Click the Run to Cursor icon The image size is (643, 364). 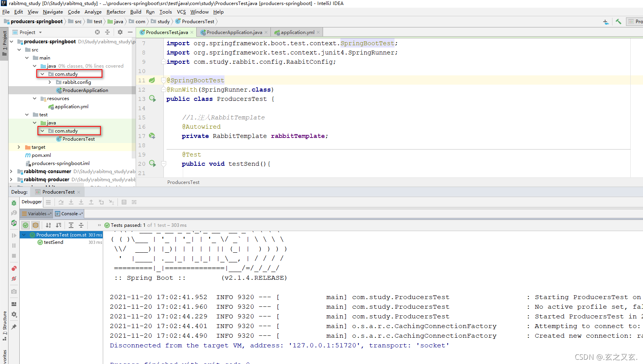click(x=111, y=202)
